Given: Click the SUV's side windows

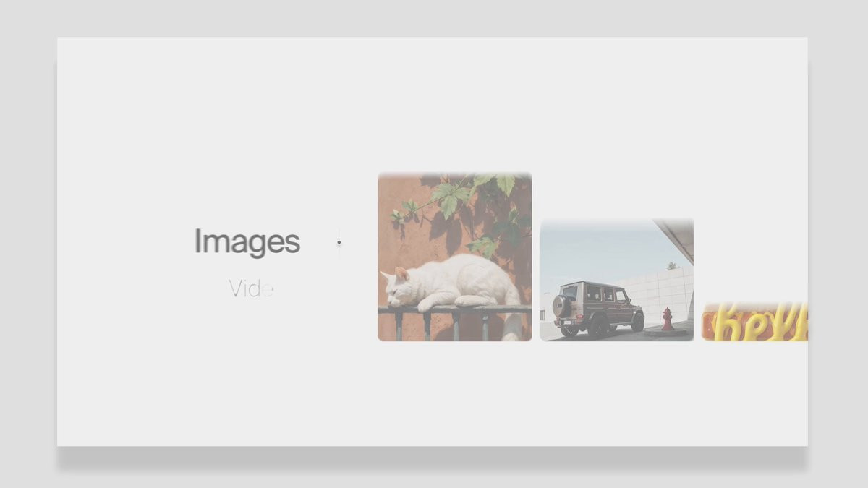Looking at the screenshot, I should 606,294.
